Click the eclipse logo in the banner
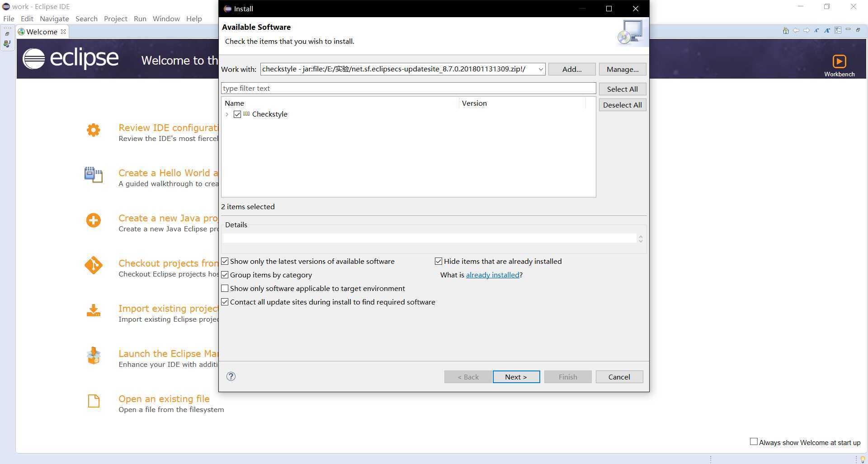Image resolution: width=868 pixels, height=464 pixels. 71,59
